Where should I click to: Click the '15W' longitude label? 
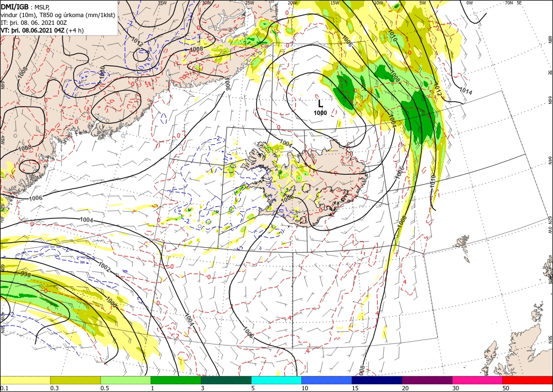[335, 3]
